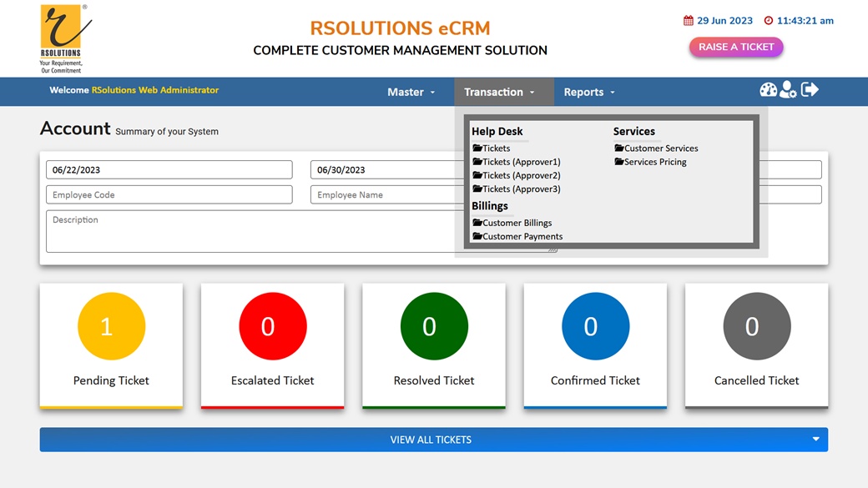Select Services Pricing menu entry
This screenshot has width=868, height=488.
[655, 162]
